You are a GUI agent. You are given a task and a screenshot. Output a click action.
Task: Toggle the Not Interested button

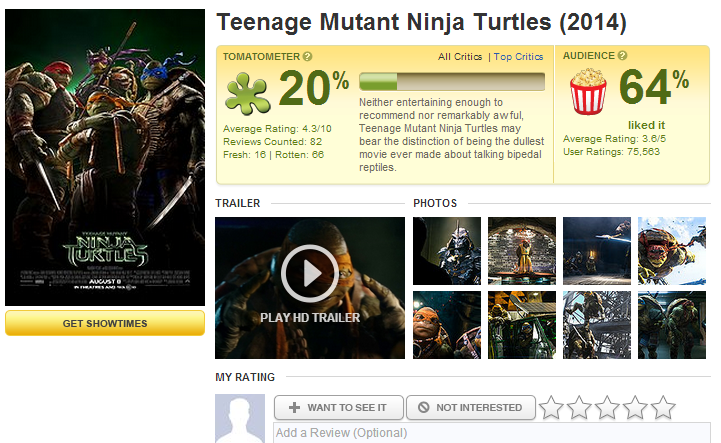pyautogui.click(x=468, y=408)
